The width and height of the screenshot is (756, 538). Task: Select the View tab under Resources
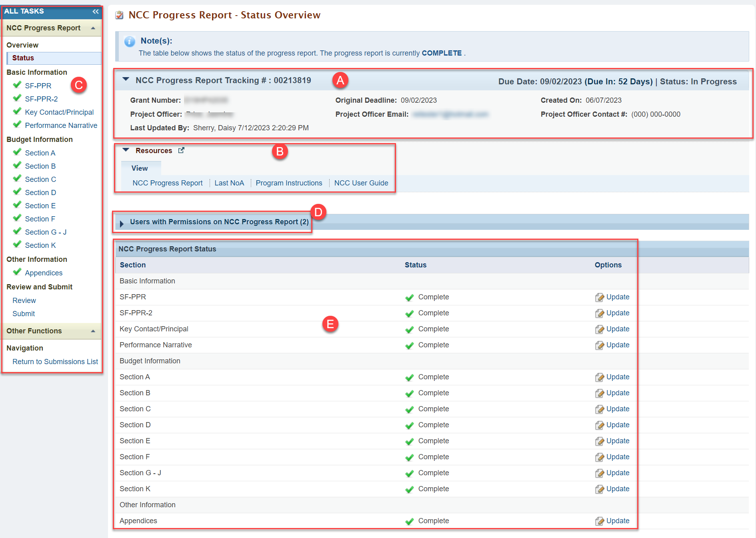click(140, 168)
